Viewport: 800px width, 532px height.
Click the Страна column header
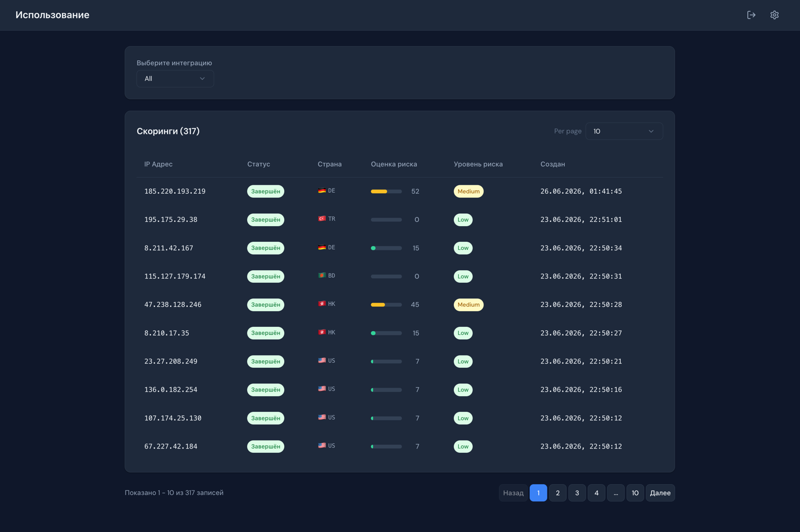click(329, 164)
